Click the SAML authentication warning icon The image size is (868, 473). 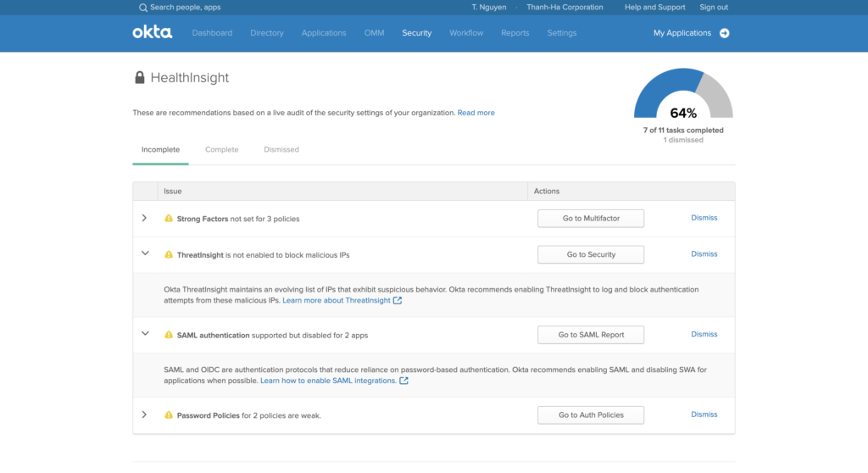[169, 335]
